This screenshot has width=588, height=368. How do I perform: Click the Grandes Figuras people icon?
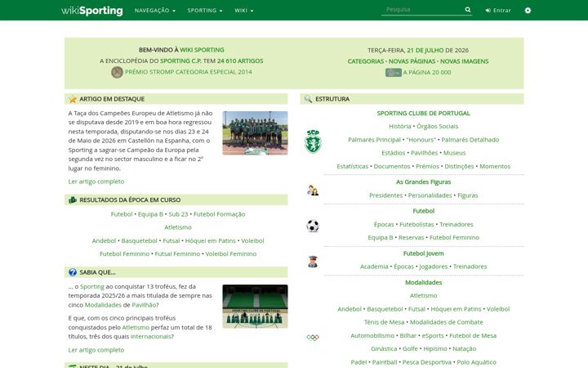click(313, 191)
